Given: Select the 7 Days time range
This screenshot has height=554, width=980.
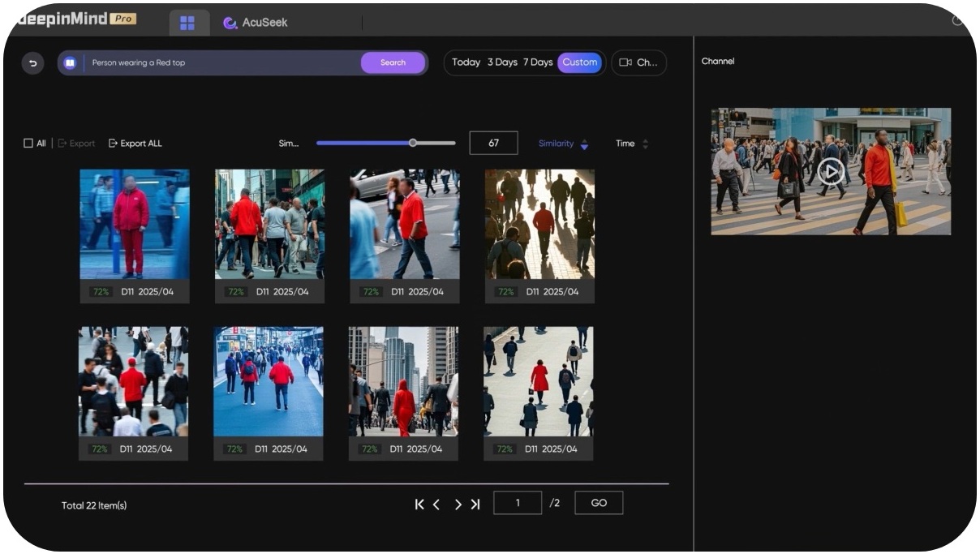Looking at the screenshot, I should [538, 62].
